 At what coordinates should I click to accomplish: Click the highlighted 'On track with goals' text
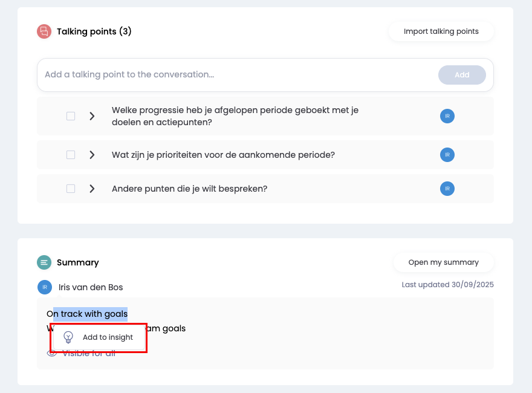click(x=90, y=314)
